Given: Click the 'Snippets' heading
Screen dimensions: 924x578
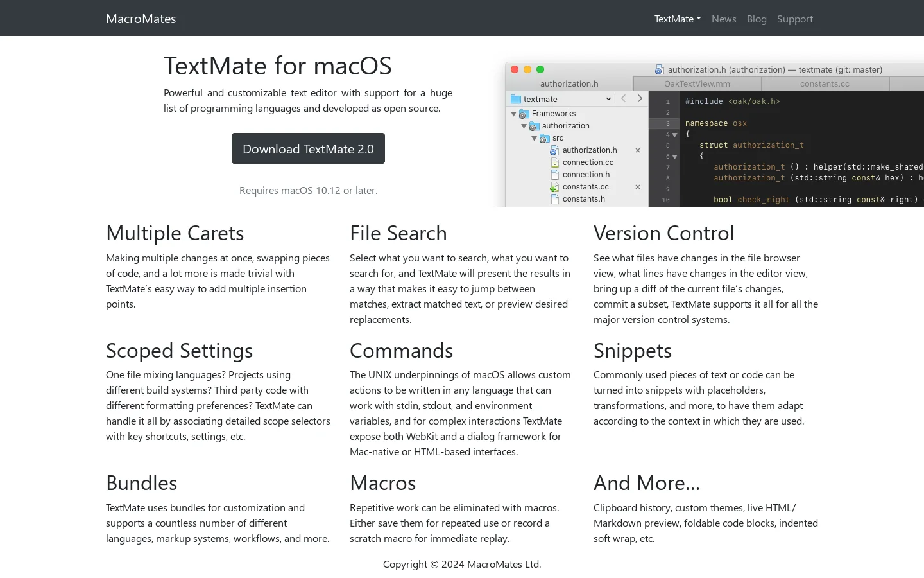Looking at the screenshot, I should click(x=633, y=351).
